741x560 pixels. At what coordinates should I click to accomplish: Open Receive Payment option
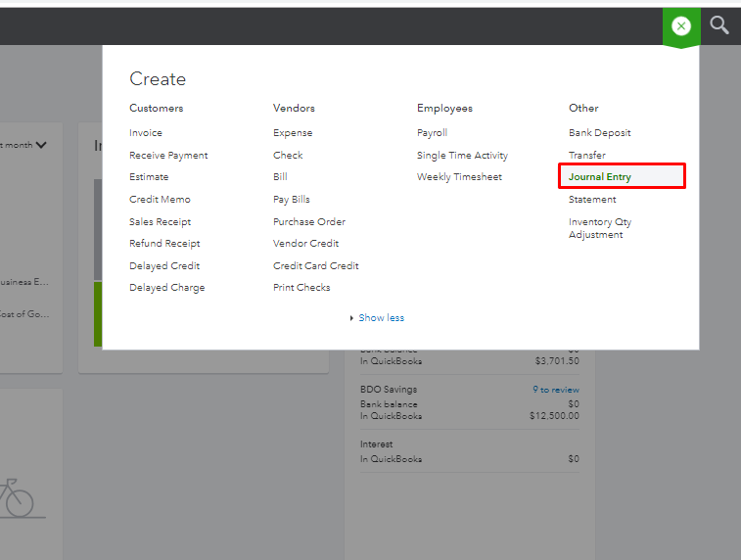point(168,156)
